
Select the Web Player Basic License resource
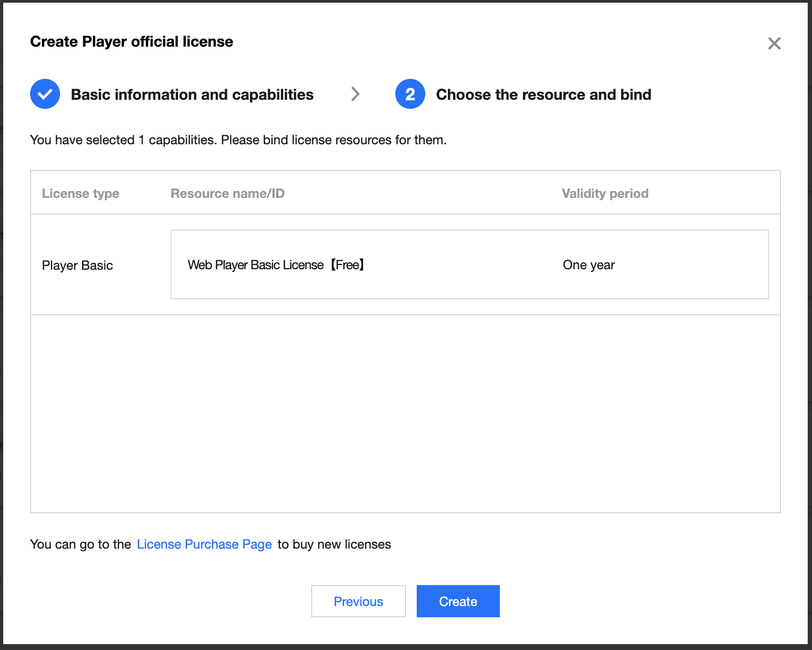click(276, 265)
